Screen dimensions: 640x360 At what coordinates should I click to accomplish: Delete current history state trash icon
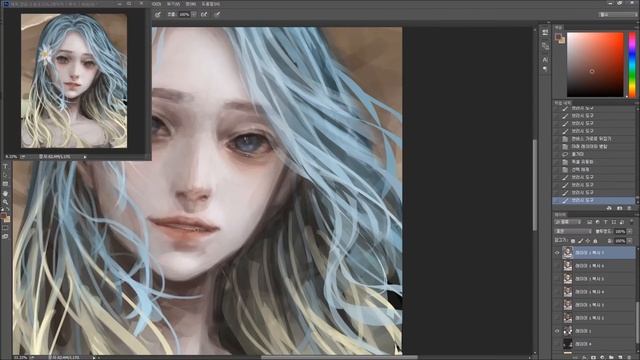(x=629, y=208)
